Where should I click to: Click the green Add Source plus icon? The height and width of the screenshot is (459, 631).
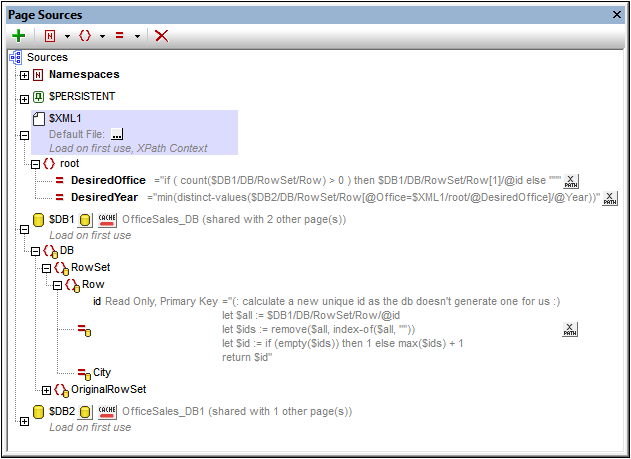point(19,36)
